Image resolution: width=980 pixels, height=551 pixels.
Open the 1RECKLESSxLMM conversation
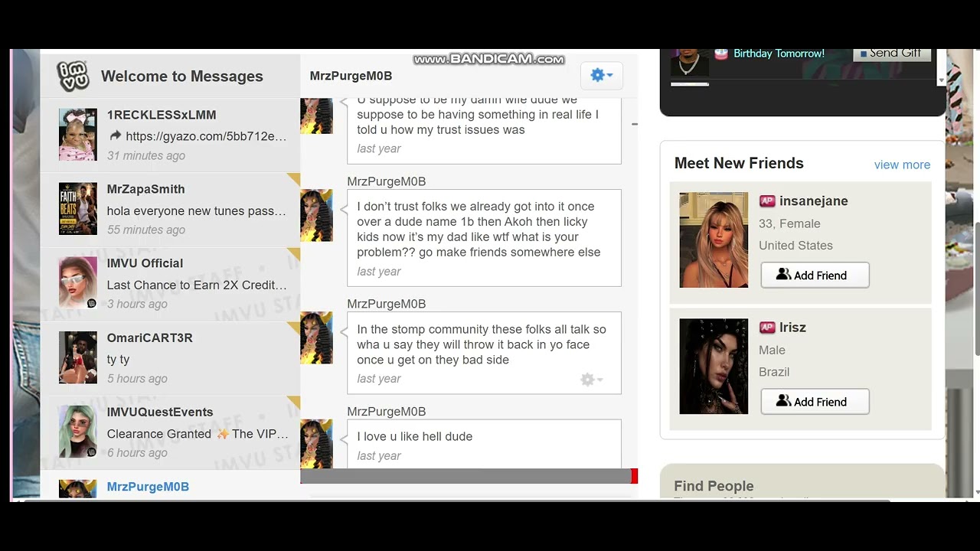pyautogui.click(x=170, y=135)
